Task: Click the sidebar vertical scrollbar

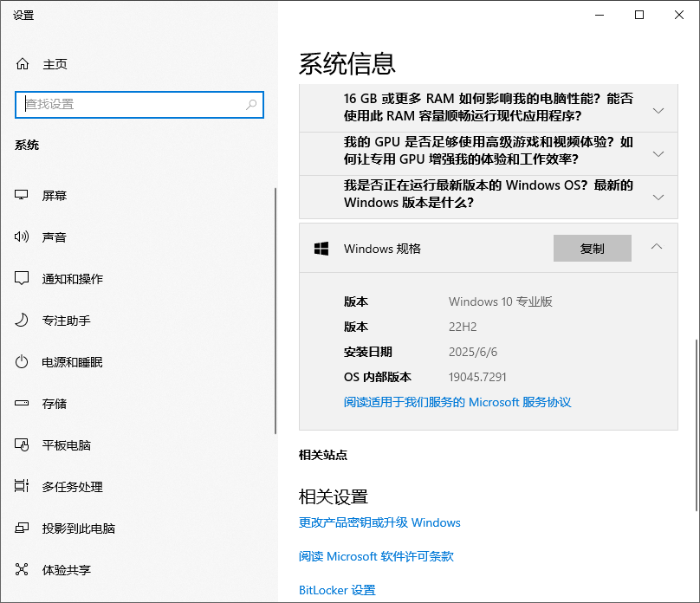Action: coord(275,311)
